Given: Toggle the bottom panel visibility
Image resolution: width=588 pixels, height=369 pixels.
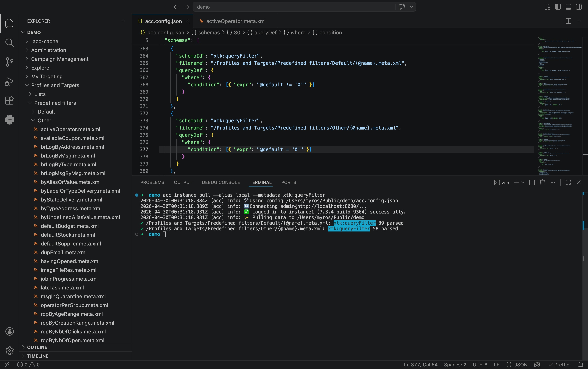Looking at the screenshot, I should click(x=568, y=7).
